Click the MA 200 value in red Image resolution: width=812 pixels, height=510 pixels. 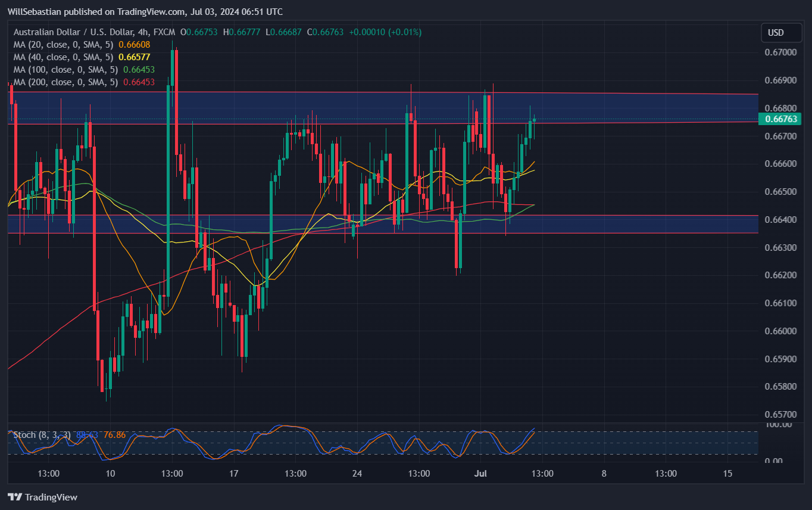[x=139, y=82]
